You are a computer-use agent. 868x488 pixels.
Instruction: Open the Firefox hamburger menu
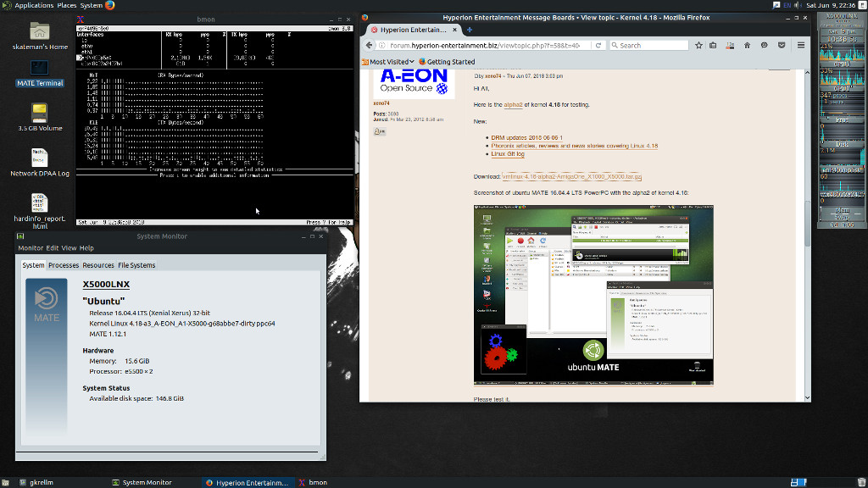[801, 46]
